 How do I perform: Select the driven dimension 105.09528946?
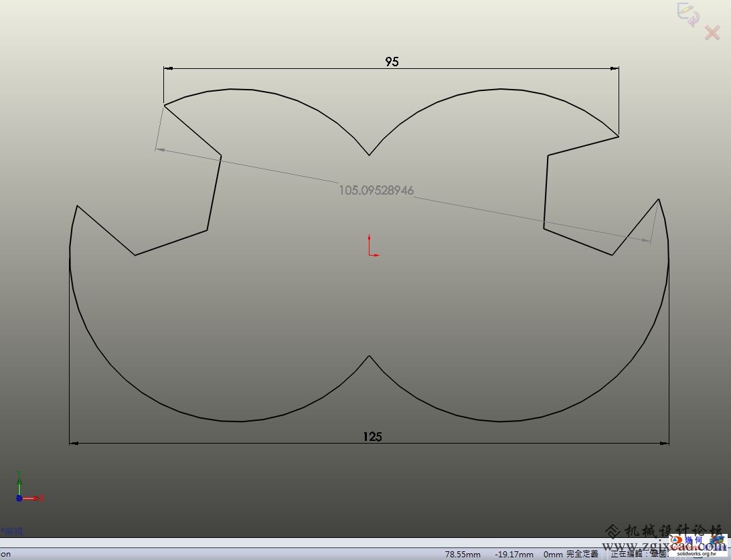[376, 190]
